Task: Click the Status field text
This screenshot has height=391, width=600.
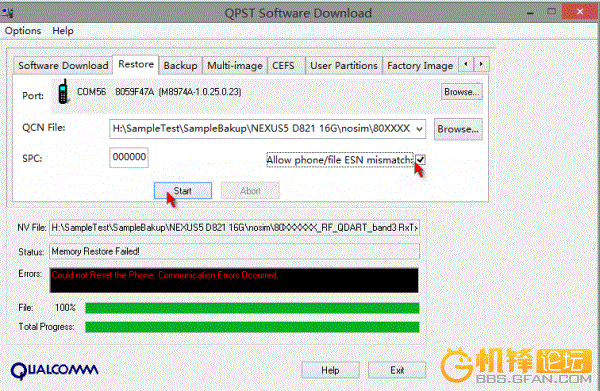Action: pyautogui.click(x=95, y=251)
